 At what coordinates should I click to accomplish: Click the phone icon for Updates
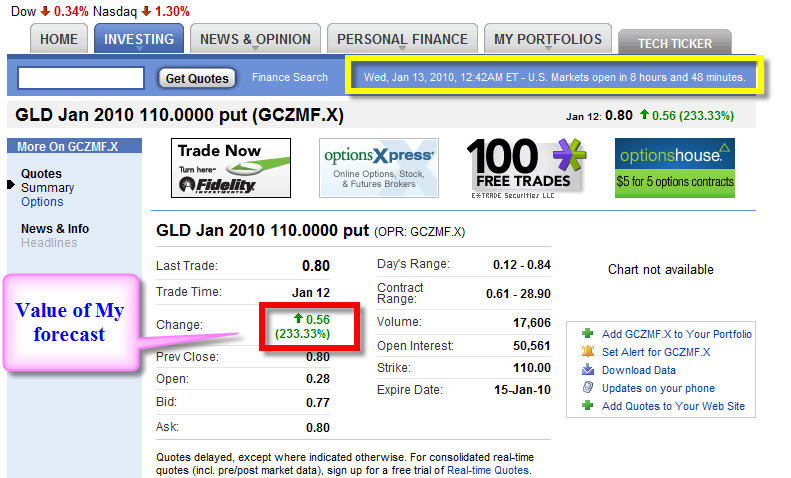(x=588, y=387)
